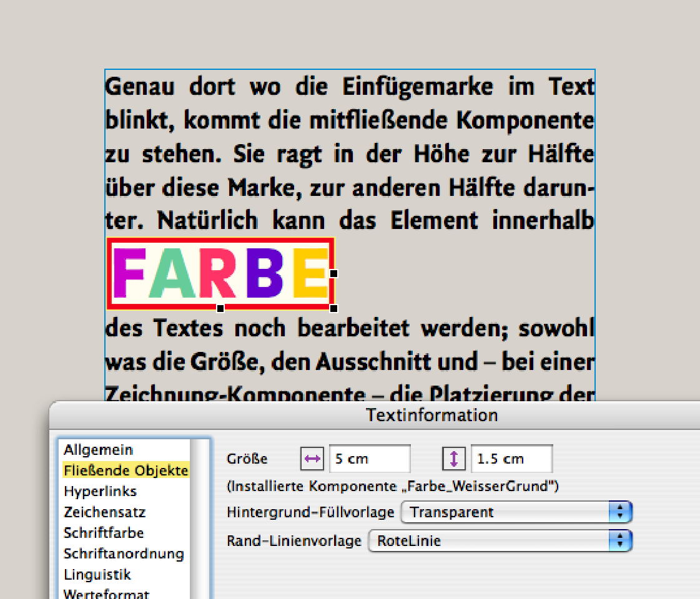700x599 pixels.
Task: Choose Schriftfarbe in the sidebar list
Action: pos(104,533)
